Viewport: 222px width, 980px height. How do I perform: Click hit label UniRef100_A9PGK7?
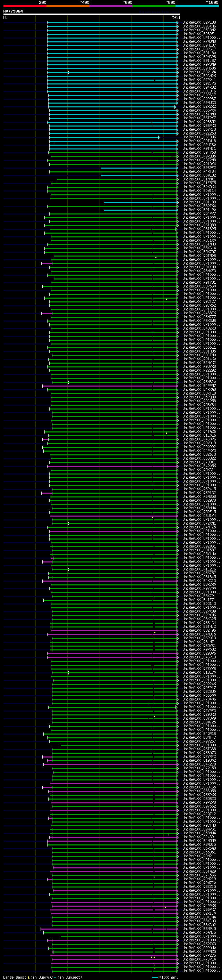click(x=199, y=49)
